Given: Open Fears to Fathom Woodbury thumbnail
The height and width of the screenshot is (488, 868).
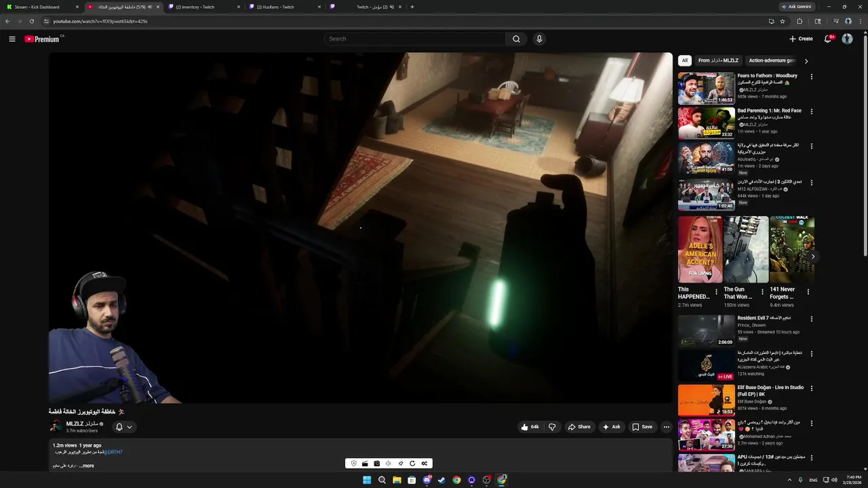Looking at the screenshot, I should [706, 88].
